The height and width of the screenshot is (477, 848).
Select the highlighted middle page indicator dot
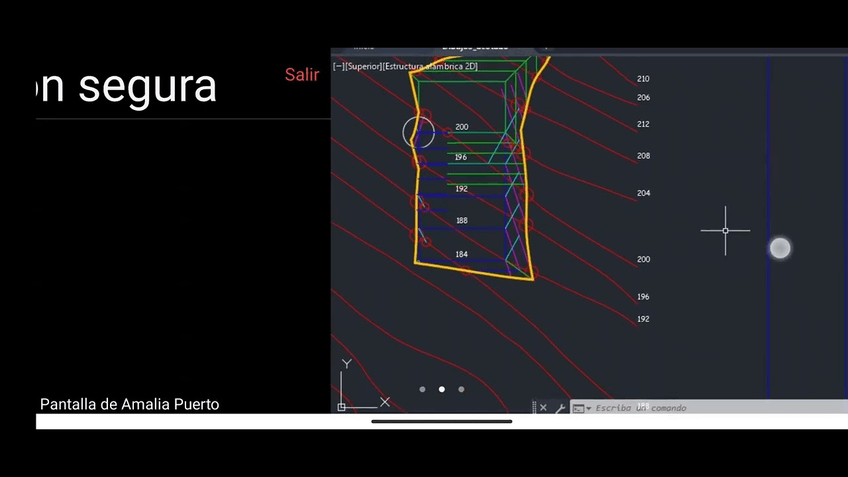pos(442,389)
